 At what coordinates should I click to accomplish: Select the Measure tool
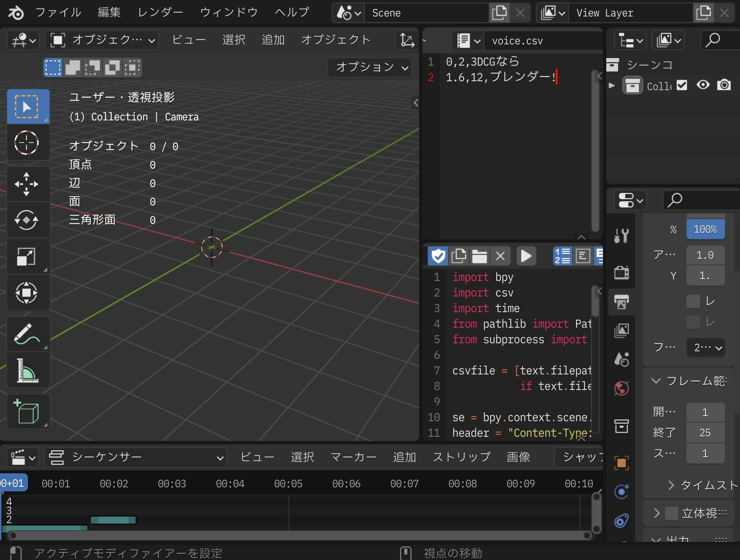tap(28, 371)
